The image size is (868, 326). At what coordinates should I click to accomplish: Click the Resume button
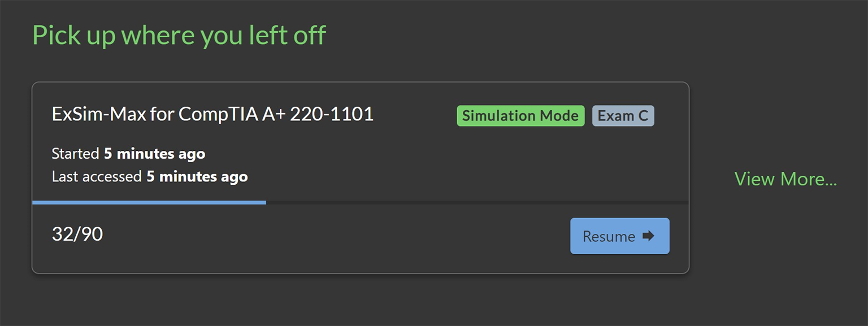point(619,236)
